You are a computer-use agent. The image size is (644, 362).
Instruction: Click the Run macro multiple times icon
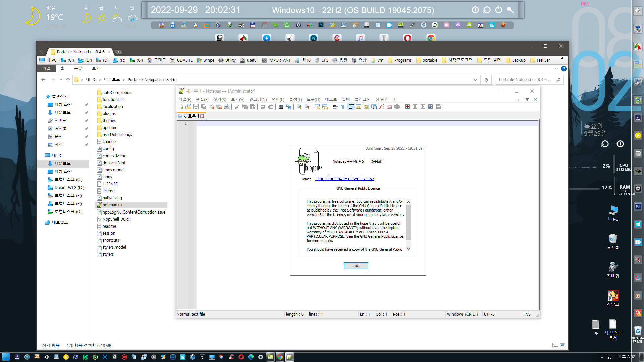pyautogui.click(x=430, y=107)
